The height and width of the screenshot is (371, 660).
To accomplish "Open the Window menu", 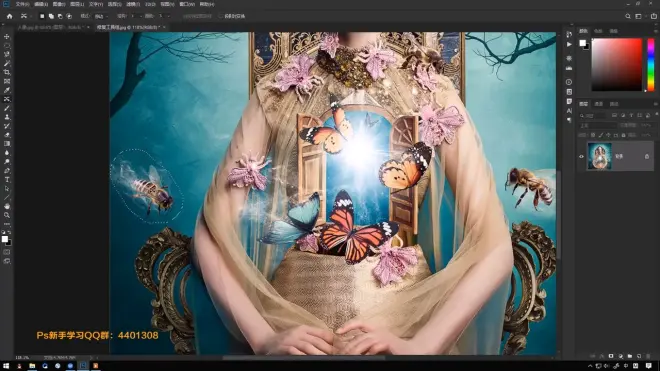I will tap(187, 4).
